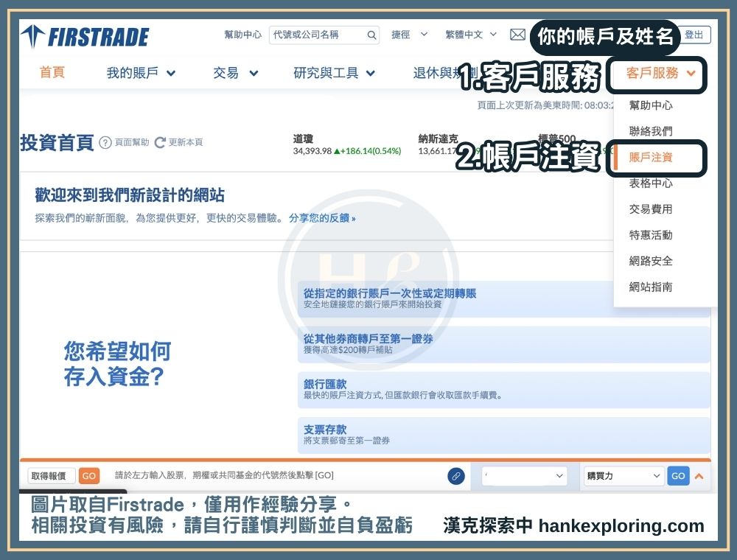Click the chain link icon in the quote bar

click(x=456, y=475)
